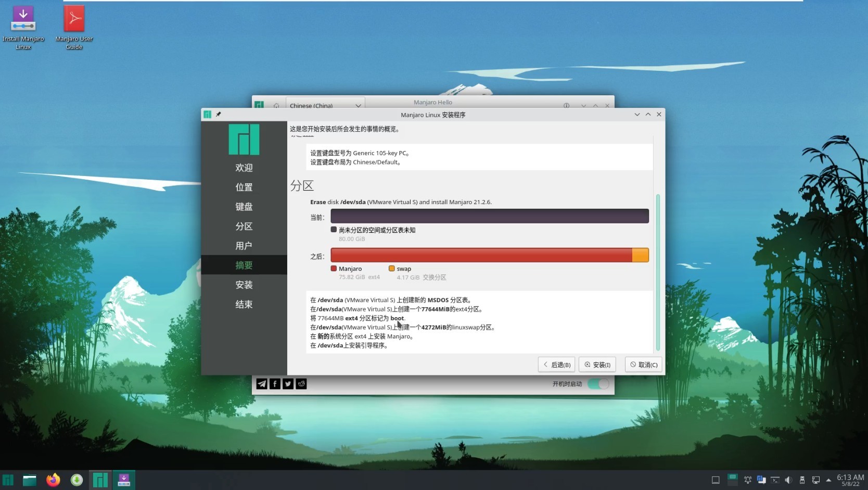Expand Chinese (China) language dropdown

coord(325,105)
